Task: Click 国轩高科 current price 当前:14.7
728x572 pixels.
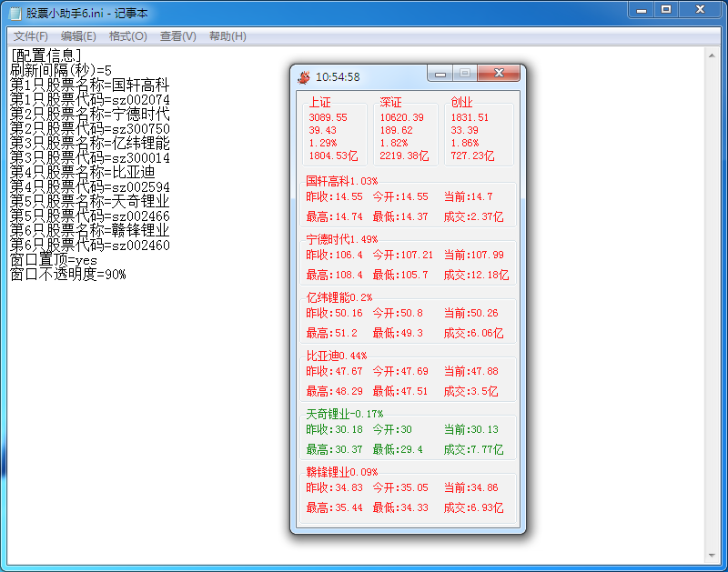Action: 468,196
